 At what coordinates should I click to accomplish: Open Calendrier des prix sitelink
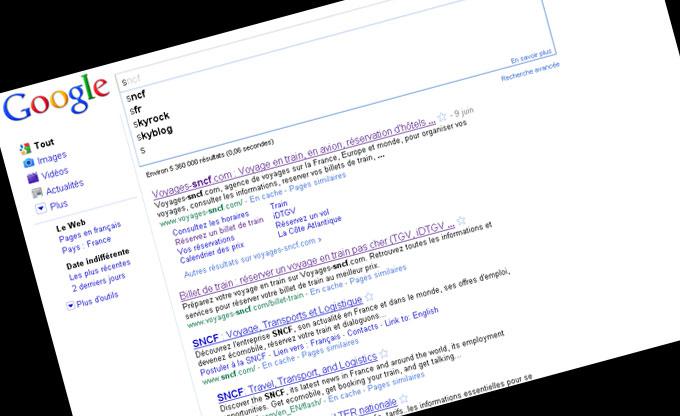[212, 254]
